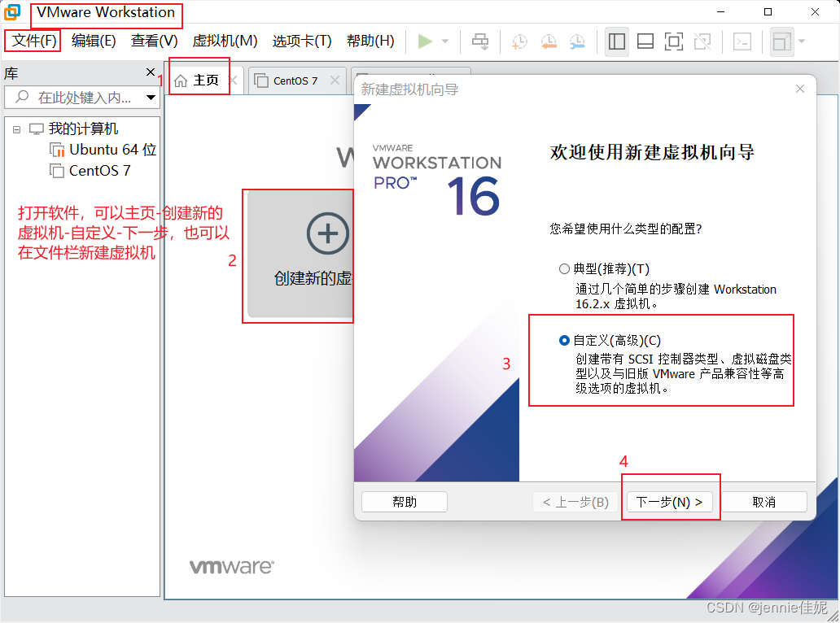The image size is (840, 623).
Task: Open the Power On button dropdown arrow
Action: point(444,41)
